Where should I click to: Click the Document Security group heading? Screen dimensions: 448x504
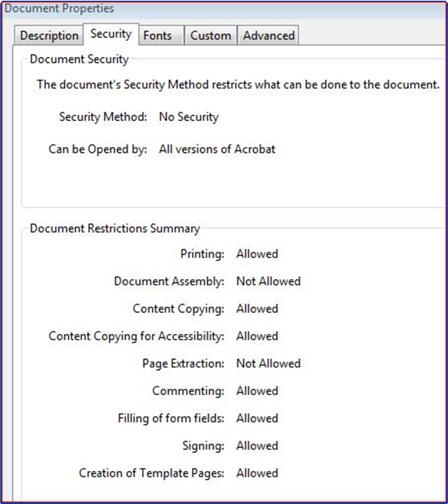[x=79, y=59]
